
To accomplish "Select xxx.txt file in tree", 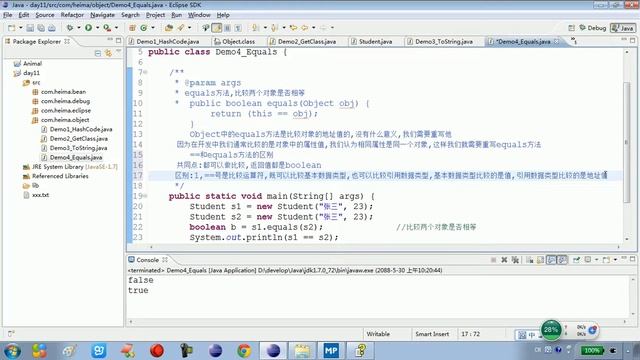I will tap(36, 195).
